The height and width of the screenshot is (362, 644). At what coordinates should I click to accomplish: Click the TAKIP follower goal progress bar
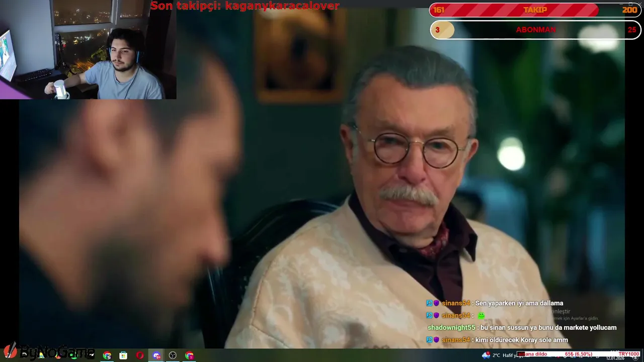coord(535,10)
